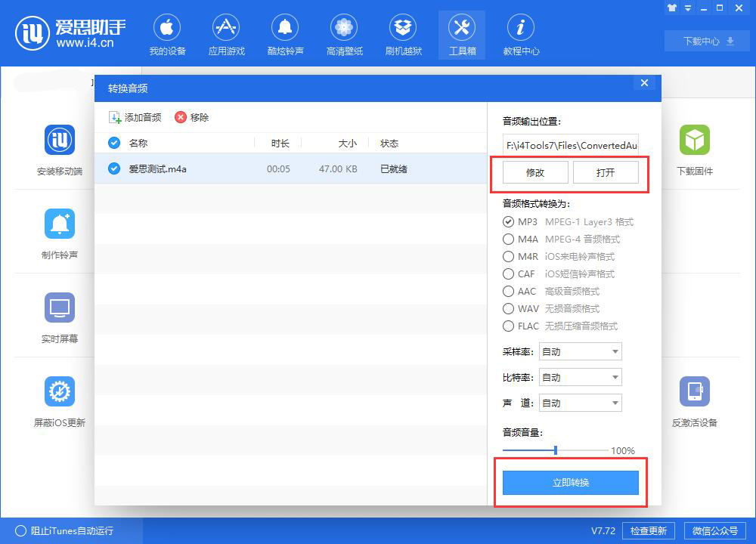This screenshot has width=756, height=544.
Task: Switch to the 工具箱 toolbox tab
Action: [462, 33]
